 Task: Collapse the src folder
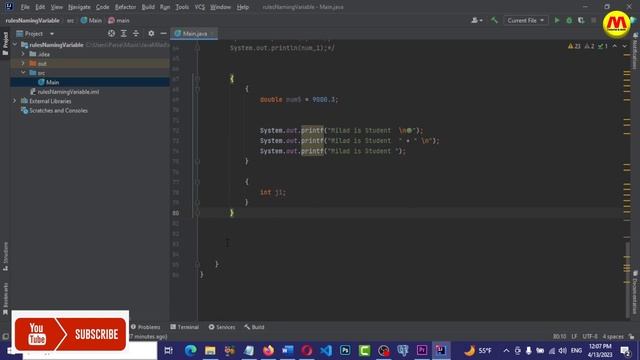pyautogui.click(x=23, y=73)
